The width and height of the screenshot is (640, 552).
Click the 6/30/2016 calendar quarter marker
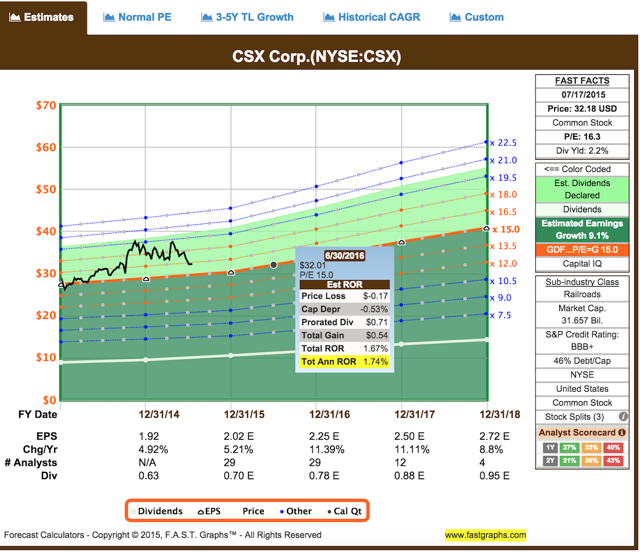(x=273, y=265)
